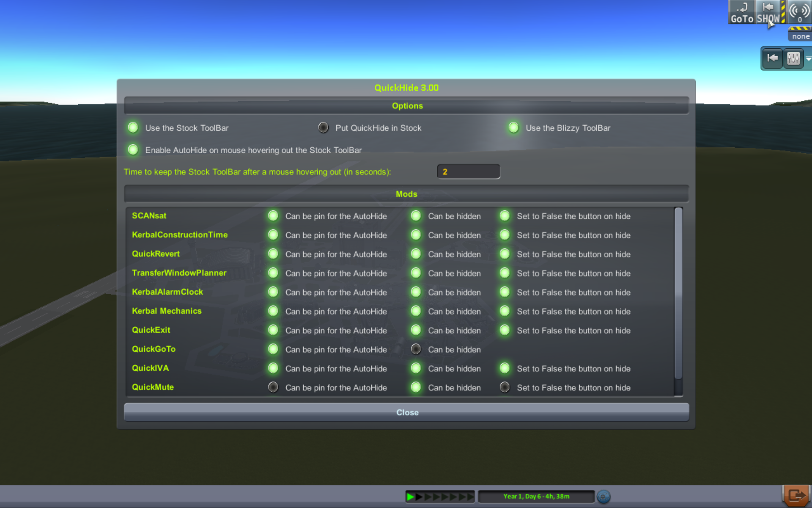812x508 pixels.
Task: Expand the Blizzy toolbar dropdown arrow
Action: coord(808,58)
